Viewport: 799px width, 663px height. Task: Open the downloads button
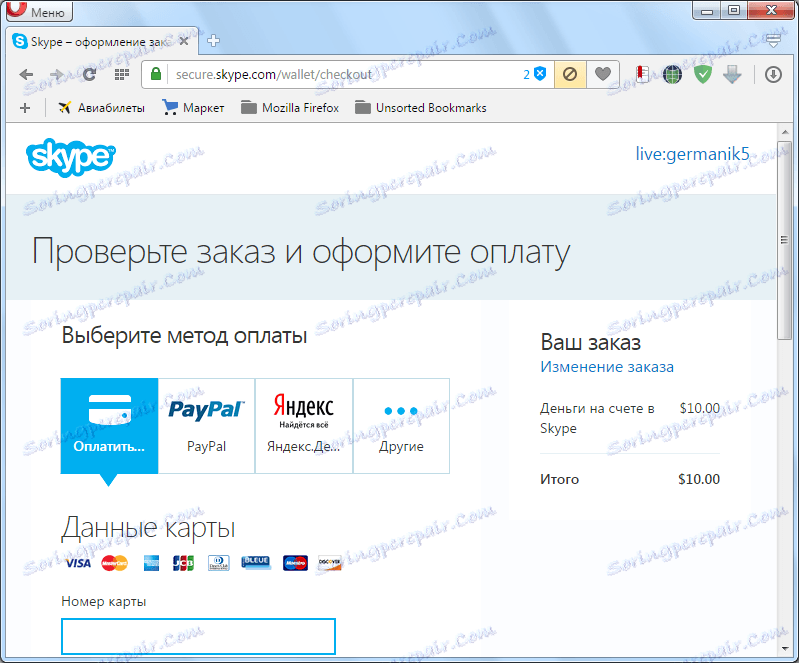tap(773, 74)
